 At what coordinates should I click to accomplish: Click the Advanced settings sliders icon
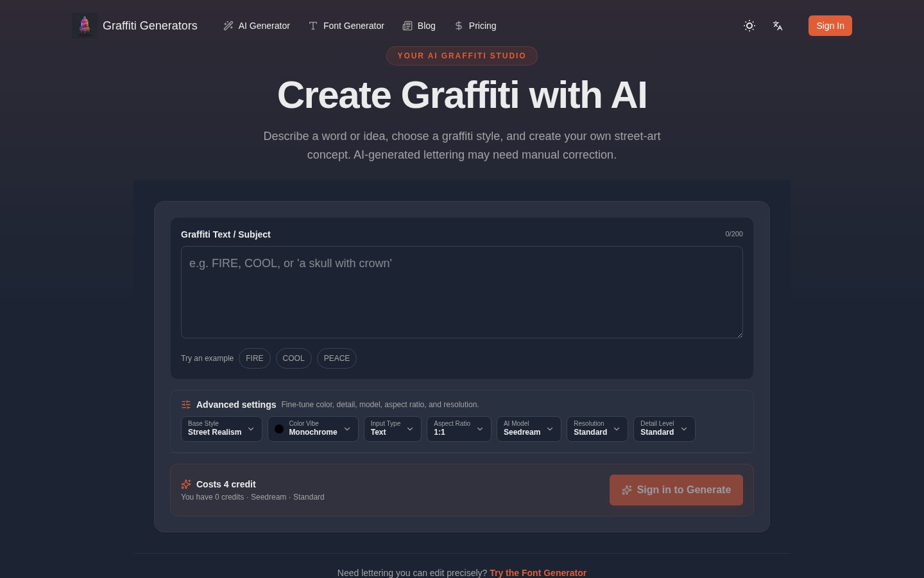(x=186, y=405)
